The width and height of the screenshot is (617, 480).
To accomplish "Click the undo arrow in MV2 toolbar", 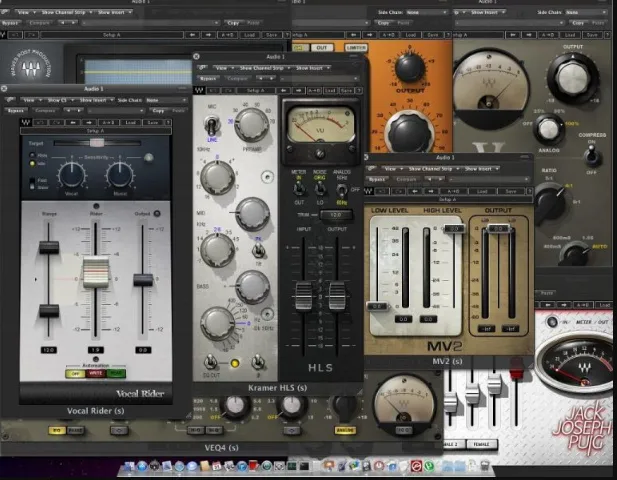I will (382, 191).
